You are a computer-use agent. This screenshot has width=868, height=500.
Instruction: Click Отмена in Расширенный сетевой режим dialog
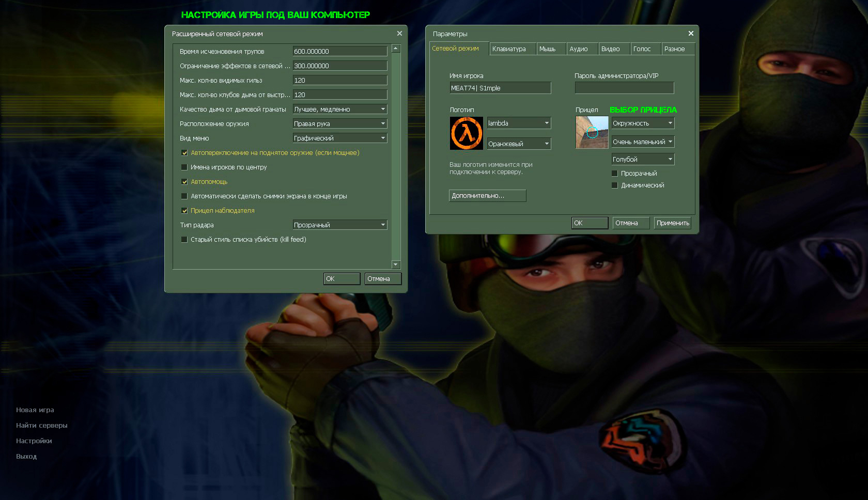pyautogui.click(x=383, y=279)
